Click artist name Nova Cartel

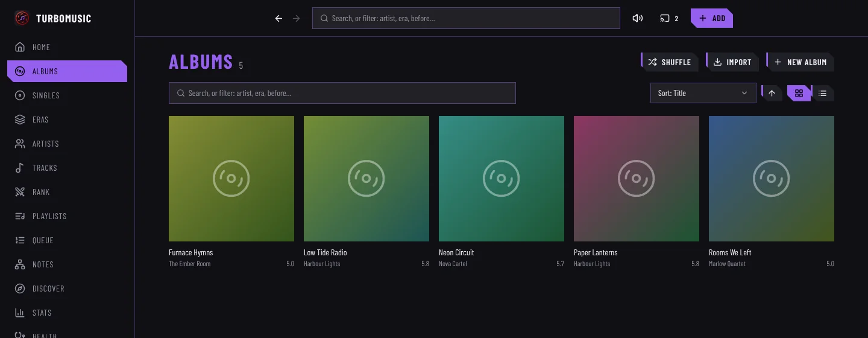[x=453, y=264]
